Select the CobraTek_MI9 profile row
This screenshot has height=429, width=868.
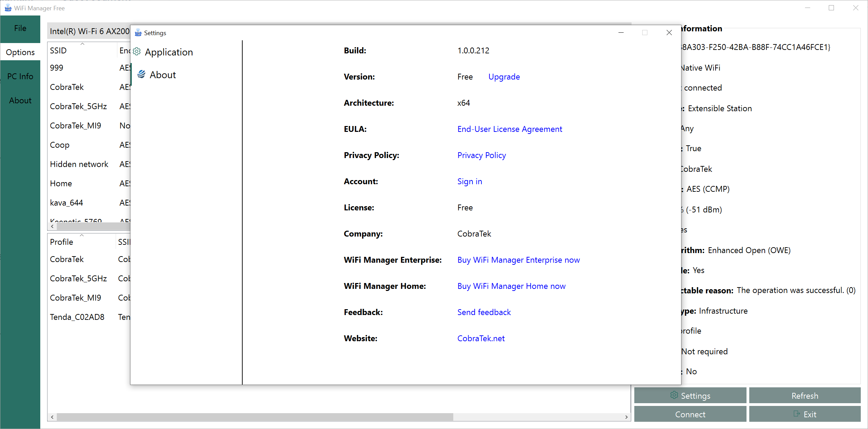coord(89,298)
